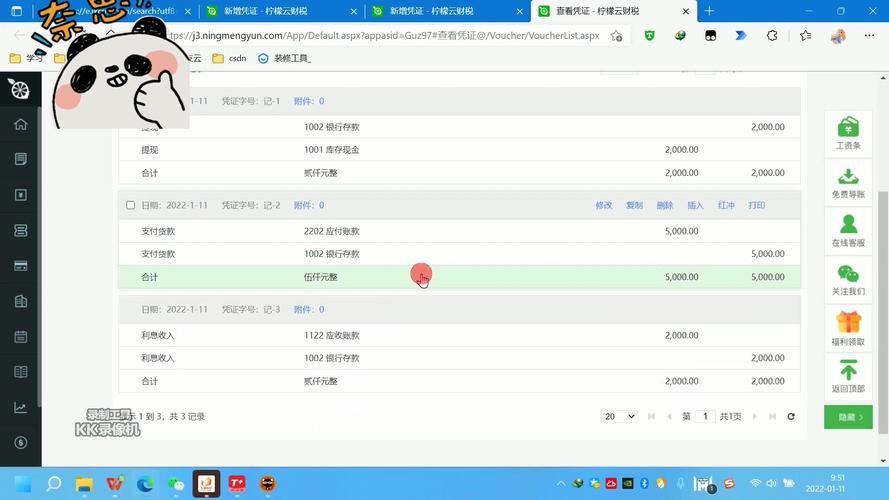Click 复制 to copy voucher 记-2
The height and width of the screenshot is (500, 889).
pos(634,205)
